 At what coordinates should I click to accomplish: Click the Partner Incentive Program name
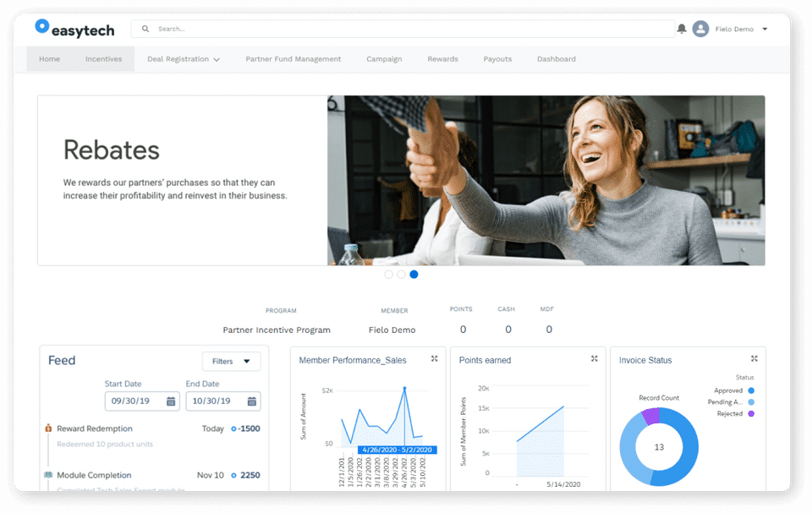[x=277, y=330]
